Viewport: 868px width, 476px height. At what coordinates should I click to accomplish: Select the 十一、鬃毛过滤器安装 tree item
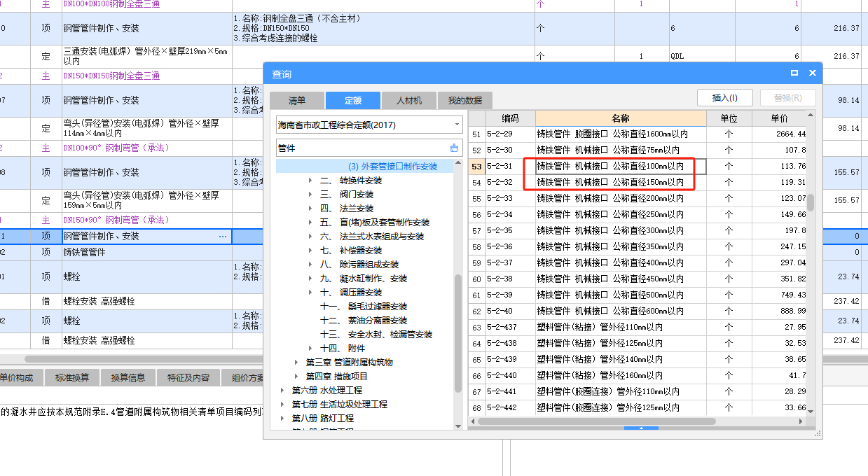point(363,307)
